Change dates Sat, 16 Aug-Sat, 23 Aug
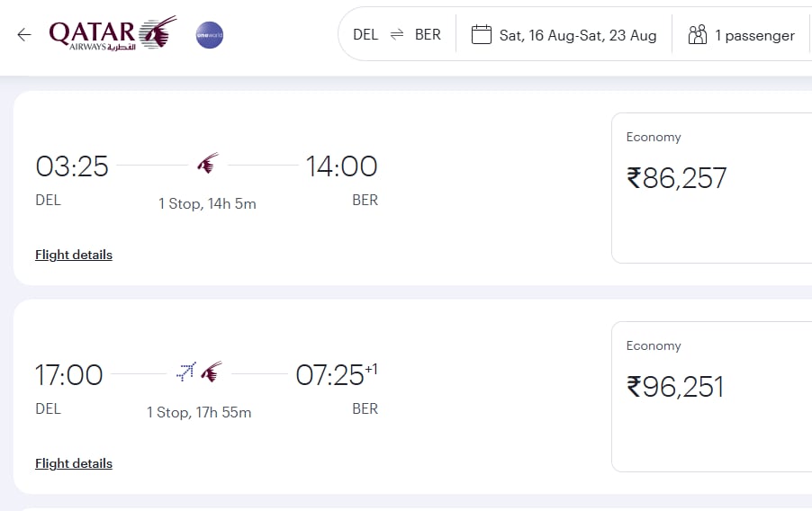The width and height of the screenshot is (812, 511). point(578,35)
